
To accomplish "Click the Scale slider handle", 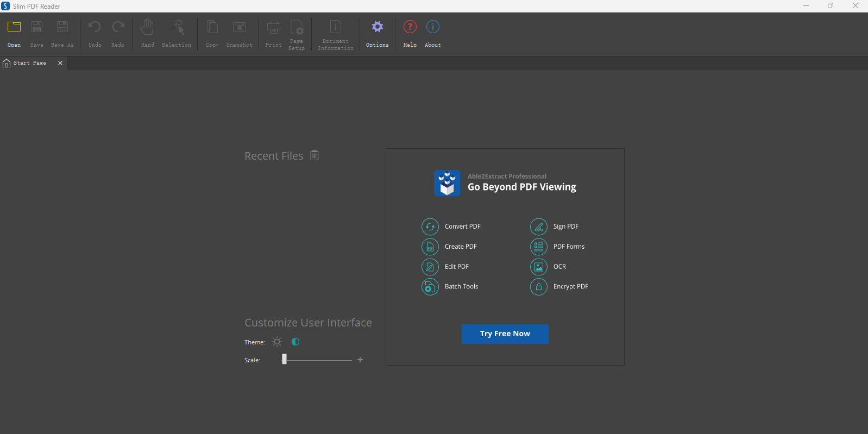I will [x=284, y=360].
